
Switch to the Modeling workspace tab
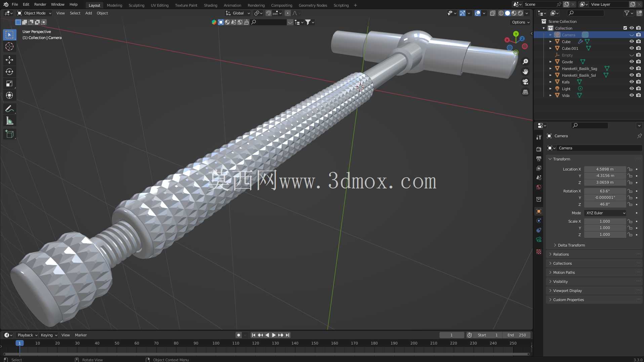tap(114, 5)
